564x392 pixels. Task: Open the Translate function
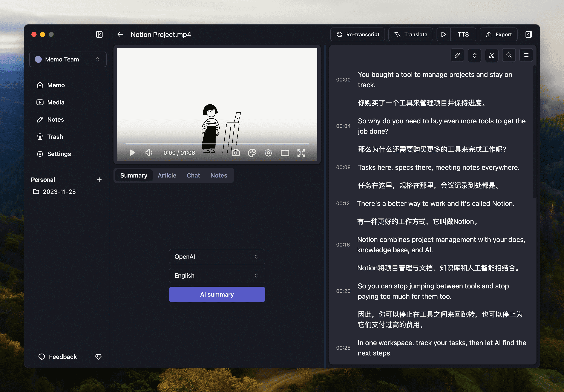tap(410, 35)
